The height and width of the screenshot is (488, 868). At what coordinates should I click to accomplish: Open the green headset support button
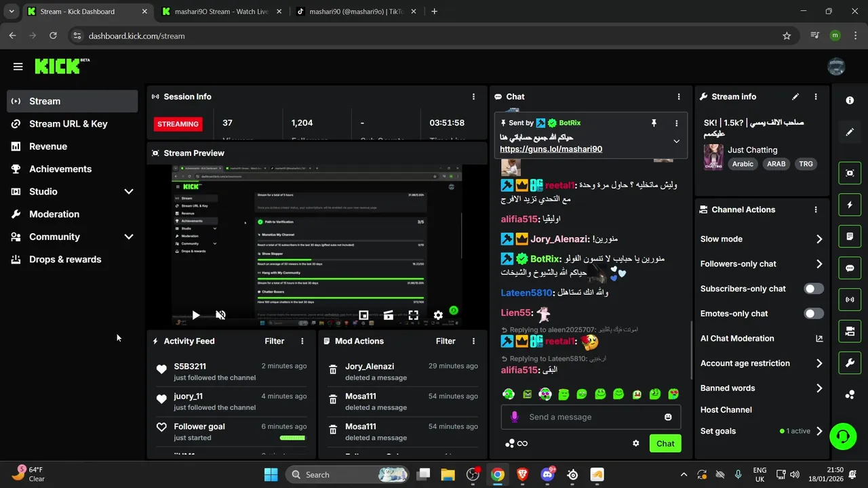843,436
